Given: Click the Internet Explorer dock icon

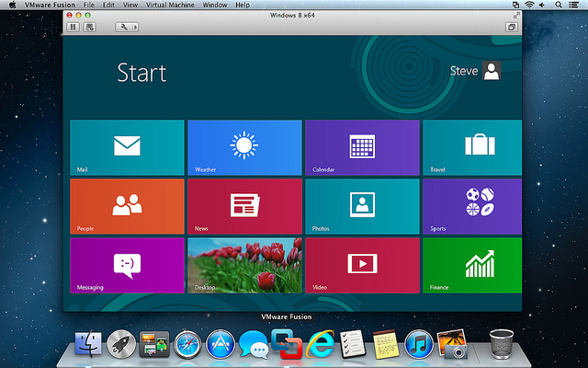Looking at the screenshot, I should [x=322, y=345].
